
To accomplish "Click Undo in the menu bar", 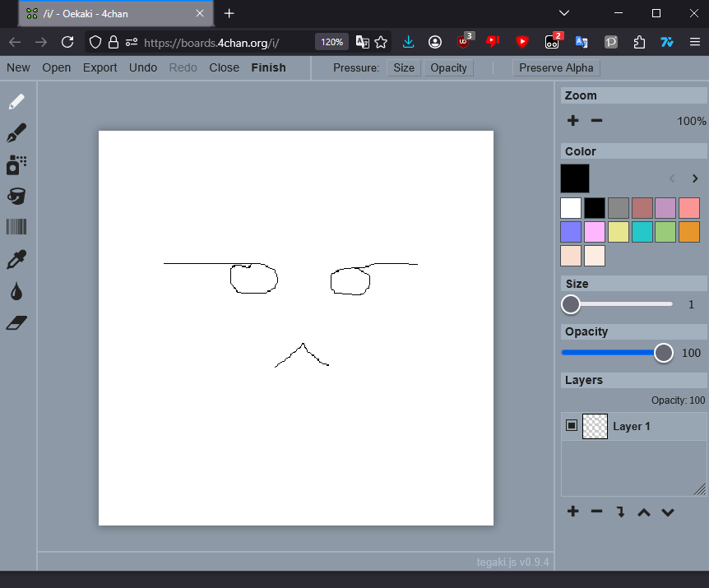I will (x=143, y=67).
